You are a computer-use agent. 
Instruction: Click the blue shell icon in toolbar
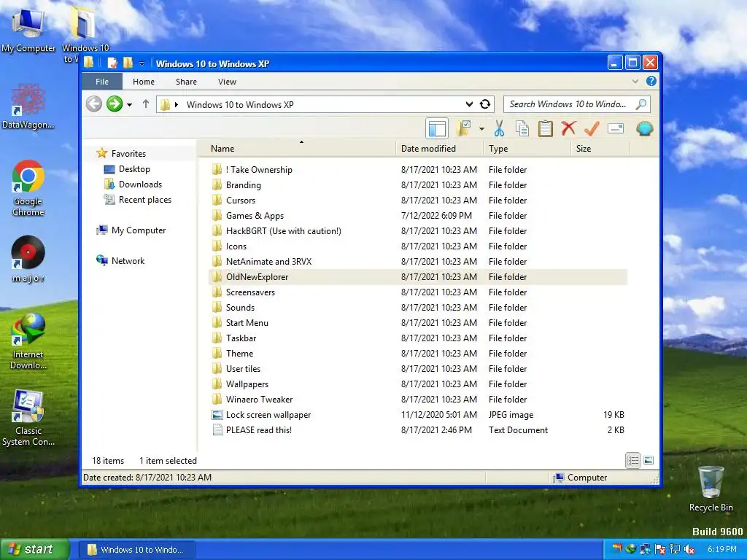(644, 128)
